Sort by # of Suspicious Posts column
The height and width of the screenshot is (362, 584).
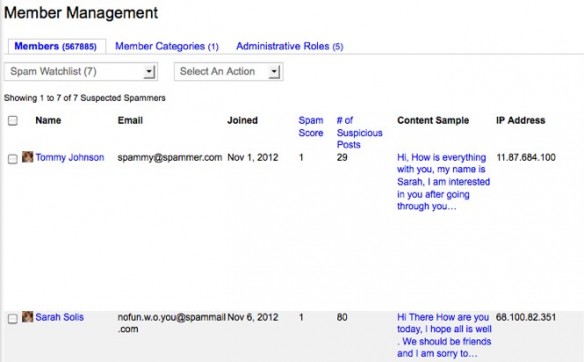pos(359,133)
